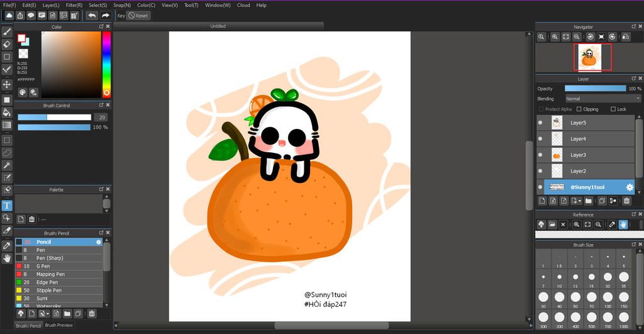Select the Magic Wand tool

(7, 165)
